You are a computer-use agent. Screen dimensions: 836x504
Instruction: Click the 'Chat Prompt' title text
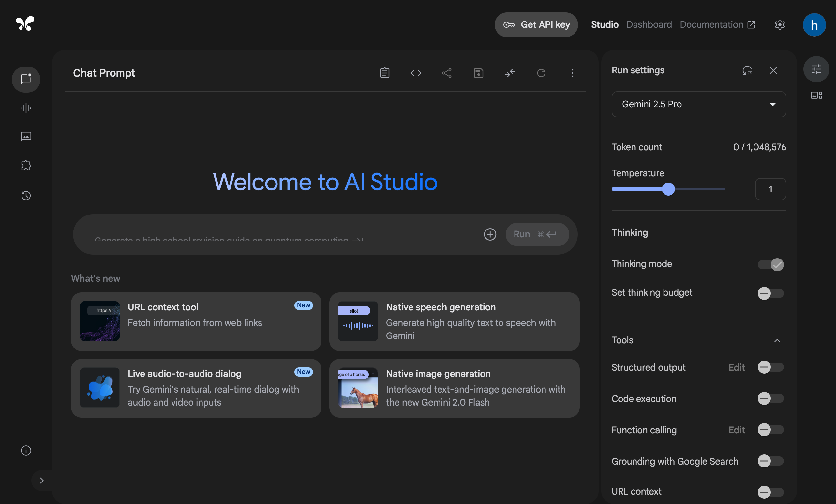[x=104, y=73]
